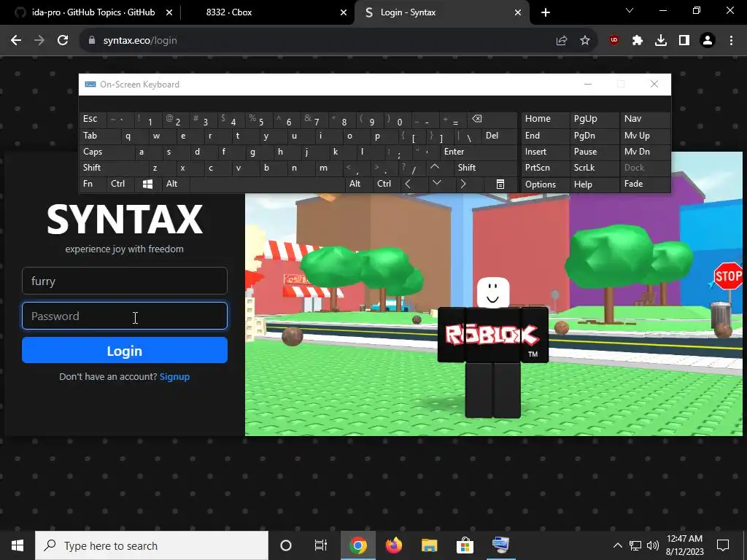The height and width of the screenshot is (560, 747).
Task: Toggle the ScrLk key
Action: 594,168
